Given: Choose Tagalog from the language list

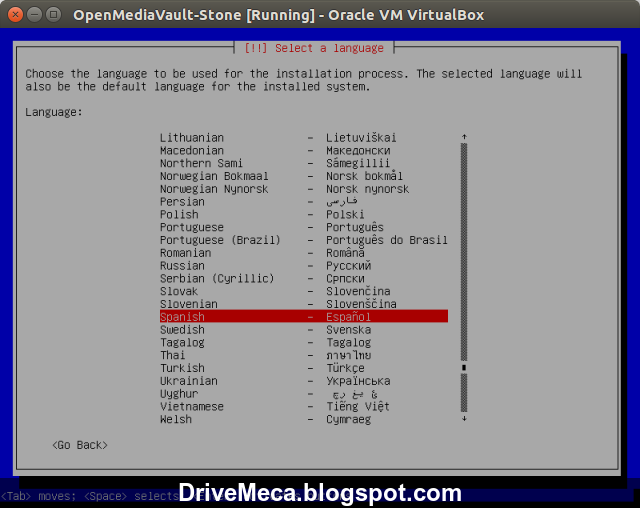Looking at the screenshot, I should pyautogui.click(x=304, y=342).
